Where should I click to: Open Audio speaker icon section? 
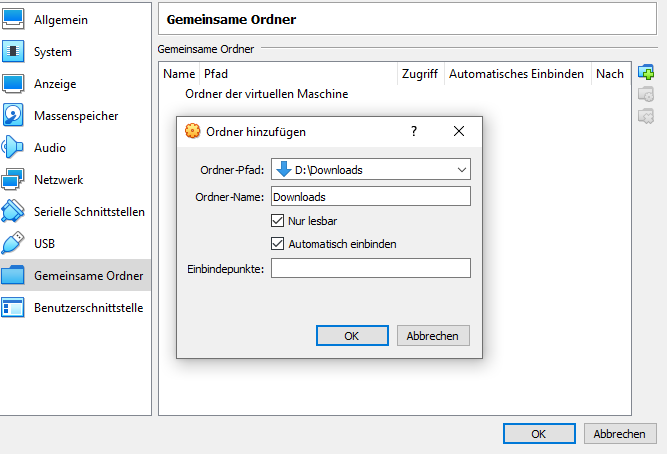tap(14, 147)
